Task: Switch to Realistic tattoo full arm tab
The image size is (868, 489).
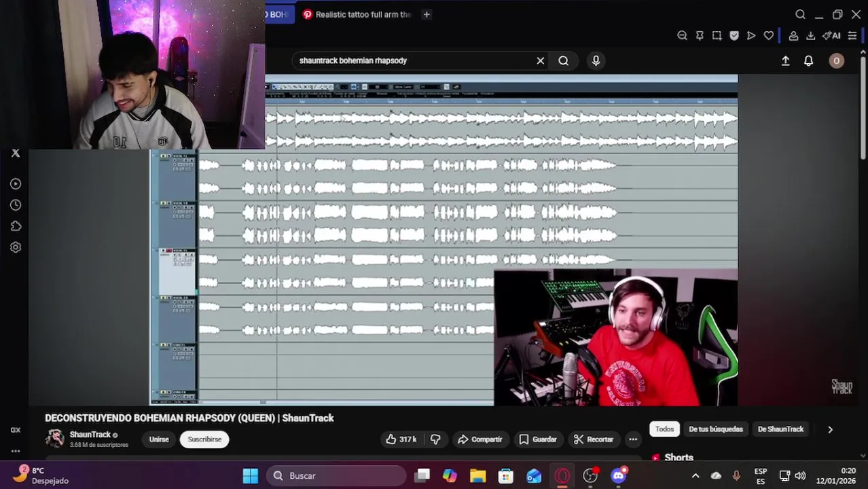Action: tap(357, 14)
